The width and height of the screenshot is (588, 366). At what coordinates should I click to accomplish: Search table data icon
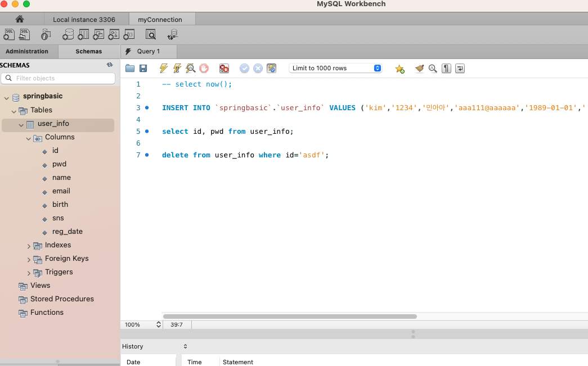150,34
